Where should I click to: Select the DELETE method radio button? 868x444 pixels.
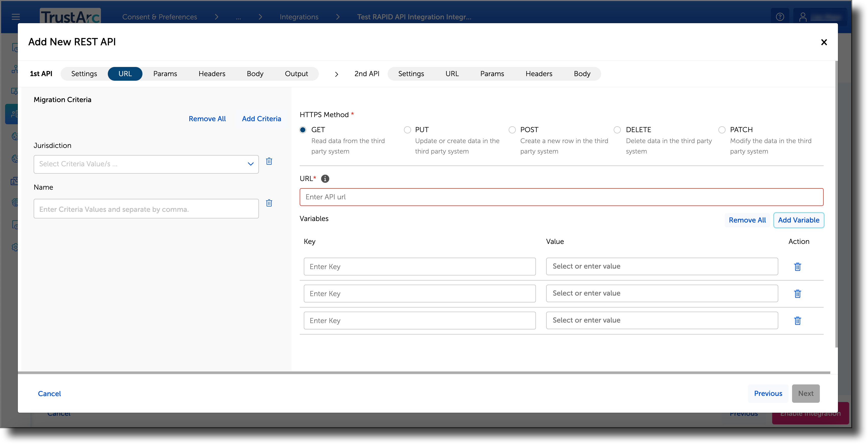click(x=617, y=130)
